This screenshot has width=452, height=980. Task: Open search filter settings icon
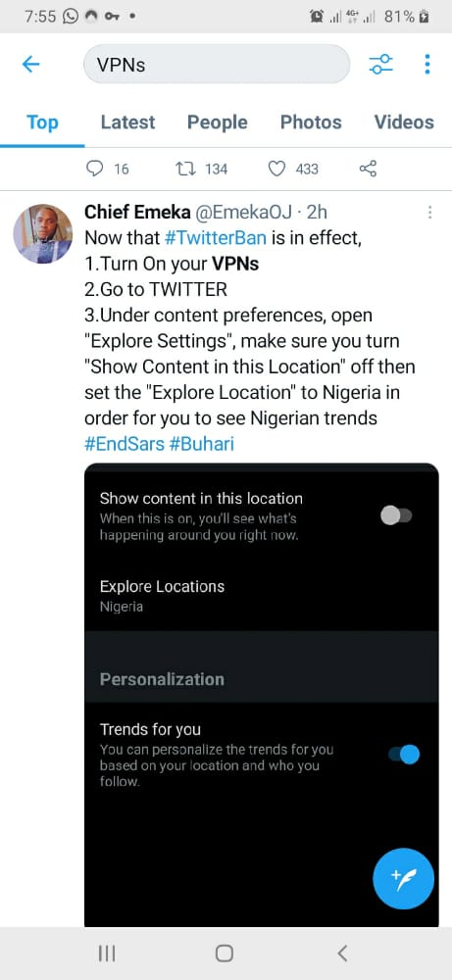[380, 64]
